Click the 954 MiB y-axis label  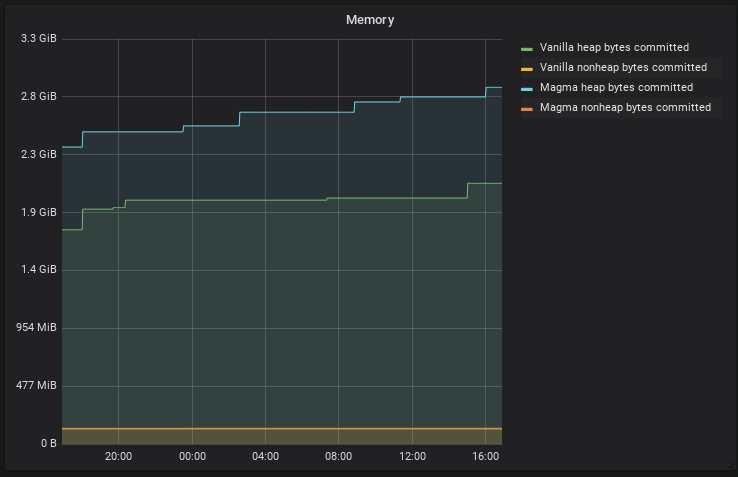[36, 327]
